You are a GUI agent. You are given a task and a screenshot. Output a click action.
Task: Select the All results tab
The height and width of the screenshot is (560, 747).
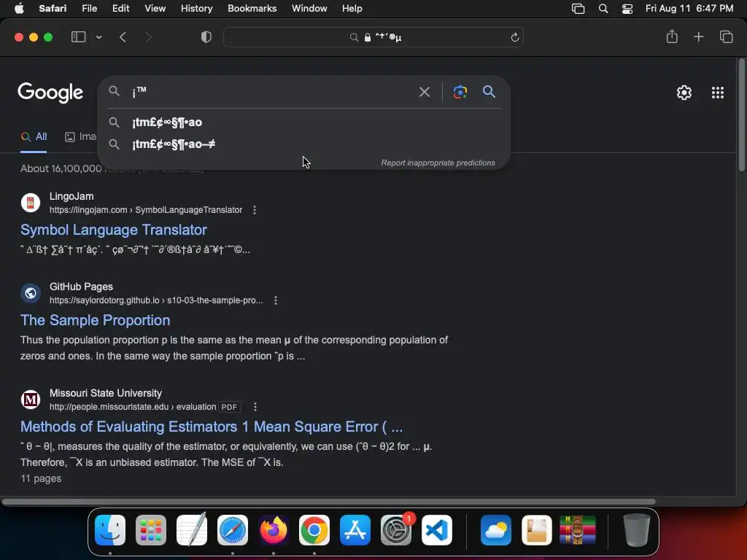pos(34,136)
